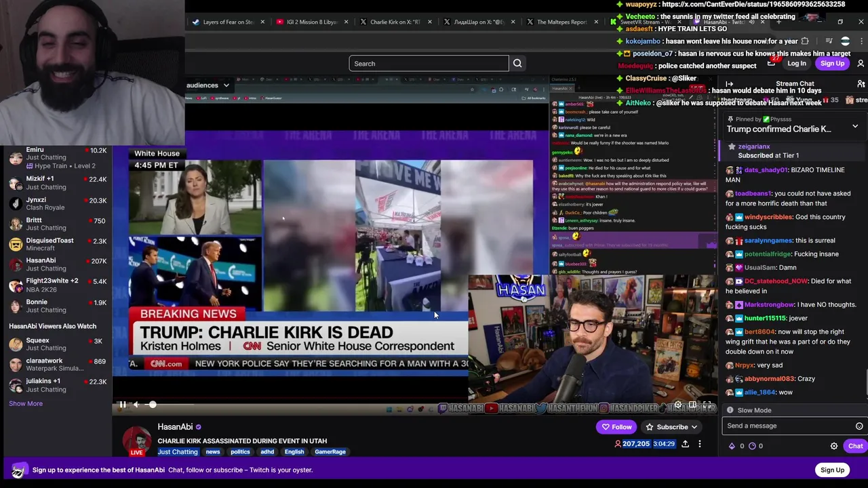The height and width of the screenshot is (488, 868).
Task: Open the player settings gear
Action: pyautogui.click(x=677, y=405)
